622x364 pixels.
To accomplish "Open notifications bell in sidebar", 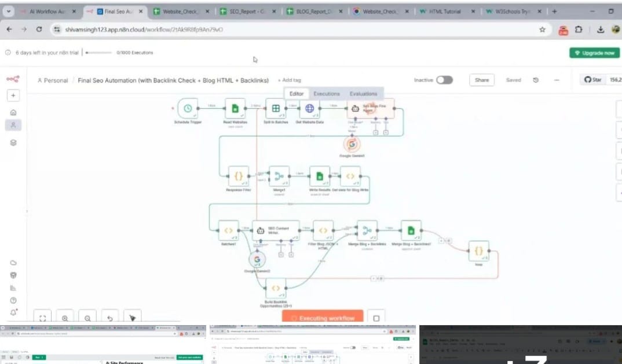I will pyautogui.click(x=13, y=312).
